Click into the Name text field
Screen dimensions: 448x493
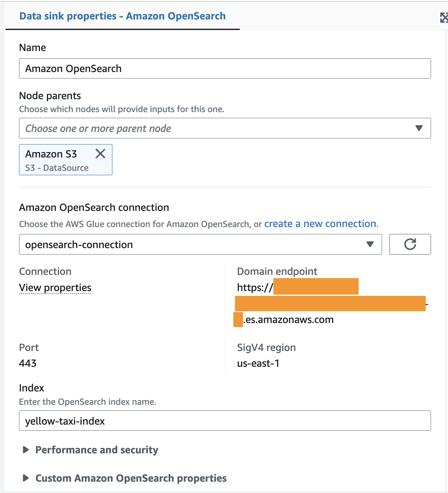pos(225,68)
